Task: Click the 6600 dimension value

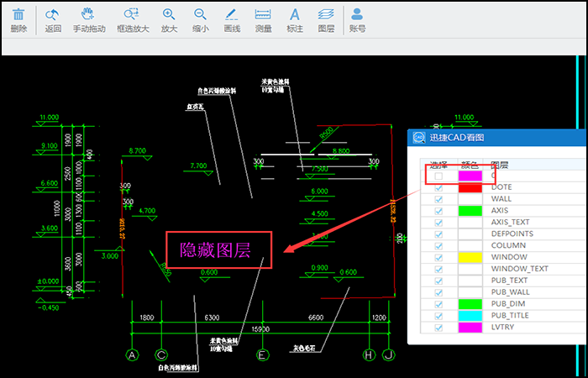Action: [315, 318]
